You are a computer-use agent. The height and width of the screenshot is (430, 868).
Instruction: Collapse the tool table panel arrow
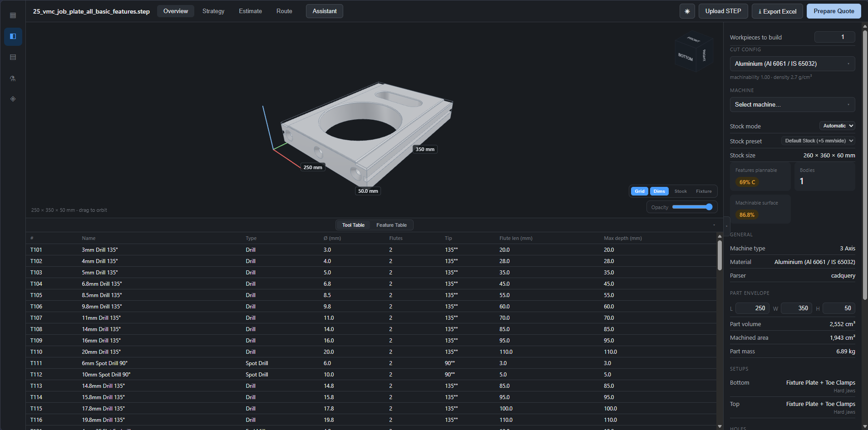[714, 225]
